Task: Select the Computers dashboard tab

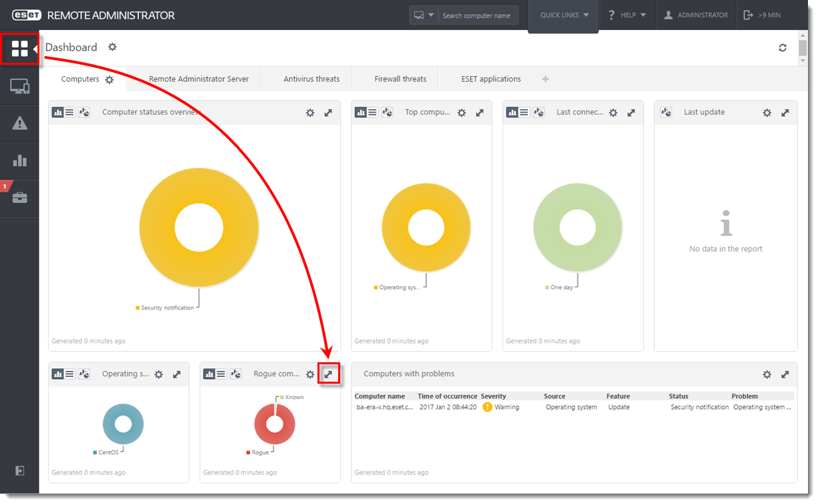Action: (x=80, y=79)
